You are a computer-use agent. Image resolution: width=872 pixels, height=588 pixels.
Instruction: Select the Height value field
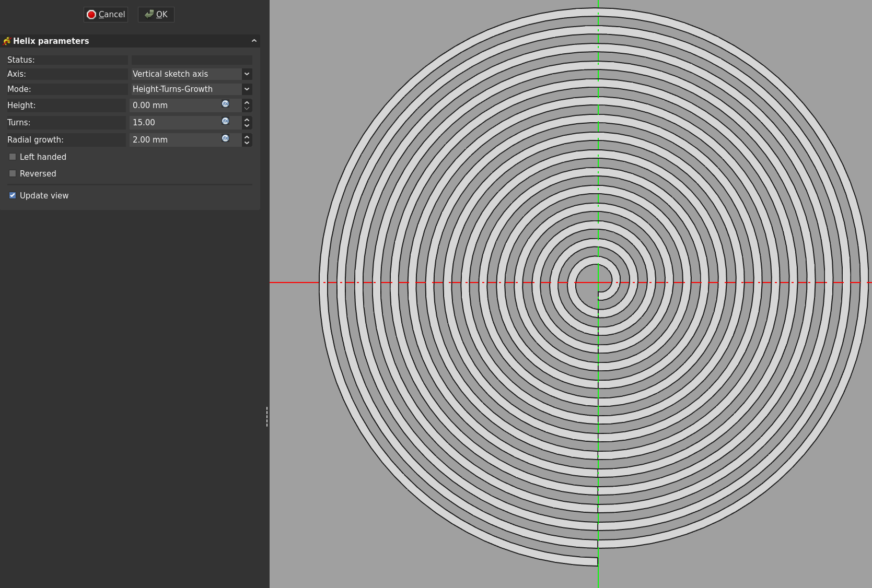[173, 105]
